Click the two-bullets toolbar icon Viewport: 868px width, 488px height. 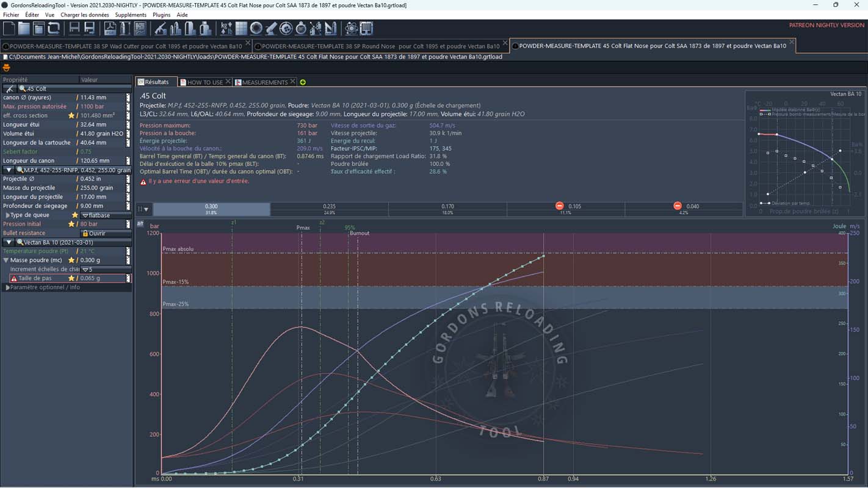pos(175,28)
